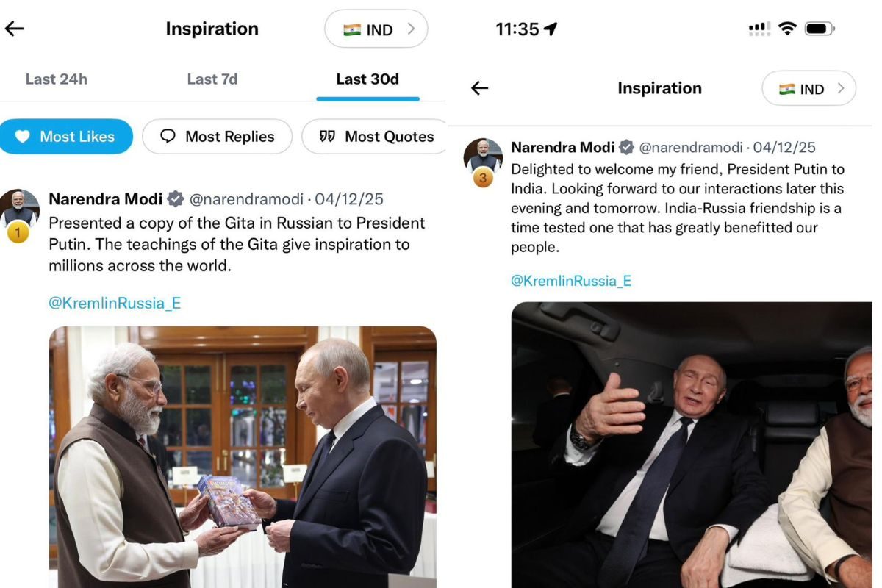This screenshot has height=588, width=882.
Task: Open the IND country selector in right panel
Action: 808,89
